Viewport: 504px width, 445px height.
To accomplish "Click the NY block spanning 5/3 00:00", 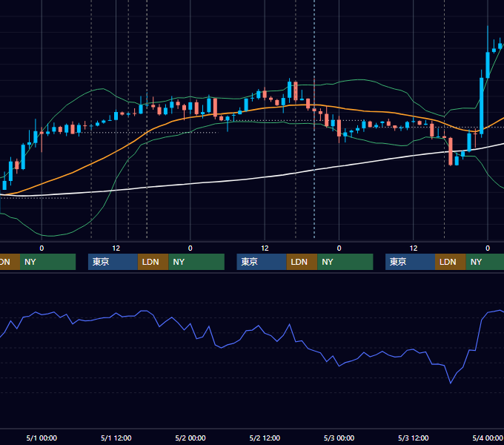I will 345,262.
